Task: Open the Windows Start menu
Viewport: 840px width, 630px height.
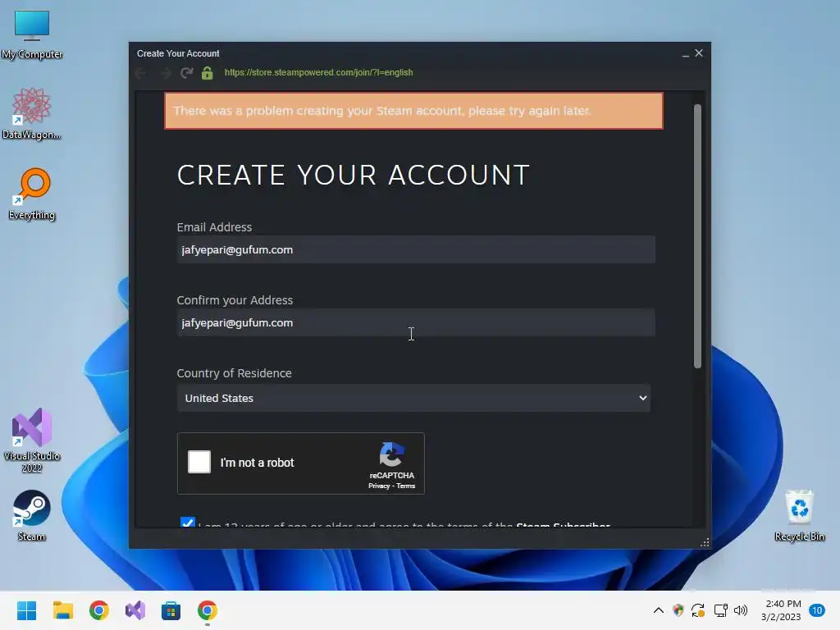Action: pos(26,610)
